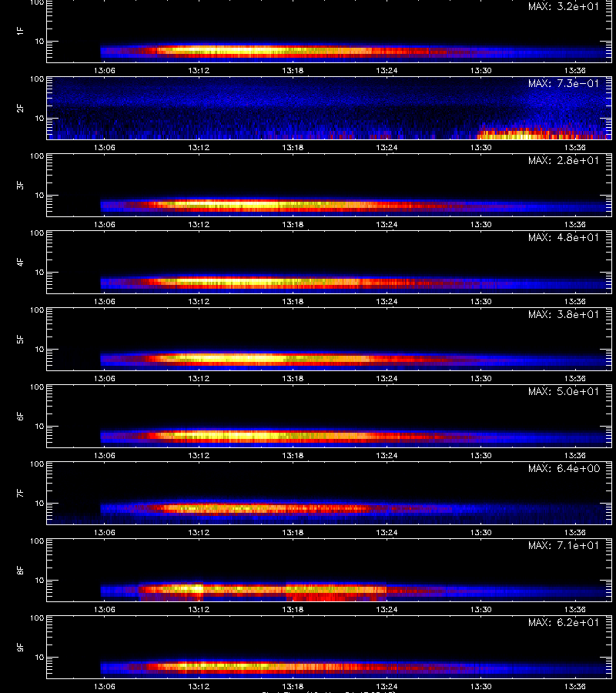Select the 2F axis label
Screen dimensions: 616x693
point(20,109)
